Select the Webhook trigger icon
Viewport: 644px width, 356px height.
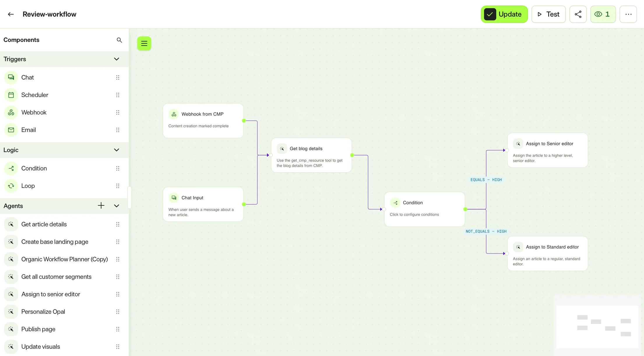pos(11,112)
